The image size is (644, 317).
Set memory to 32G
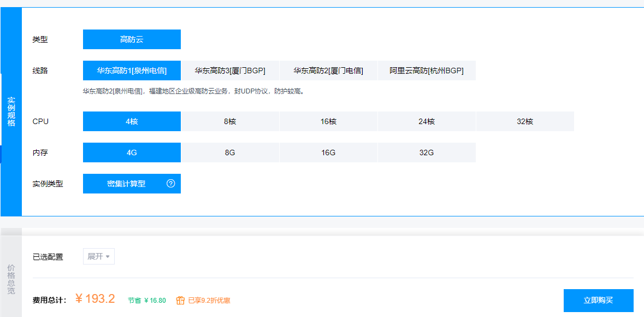point(427,152)
